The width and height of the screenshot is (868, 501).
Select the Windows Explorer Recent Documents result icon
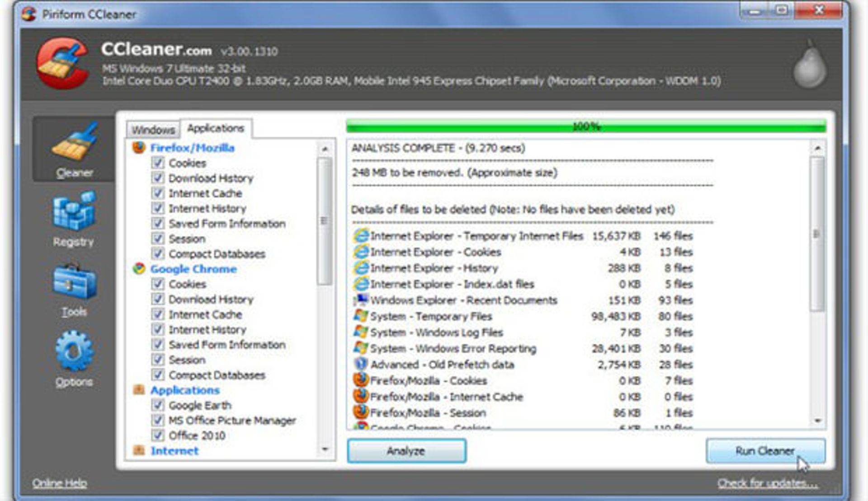(x=362, y=300)
